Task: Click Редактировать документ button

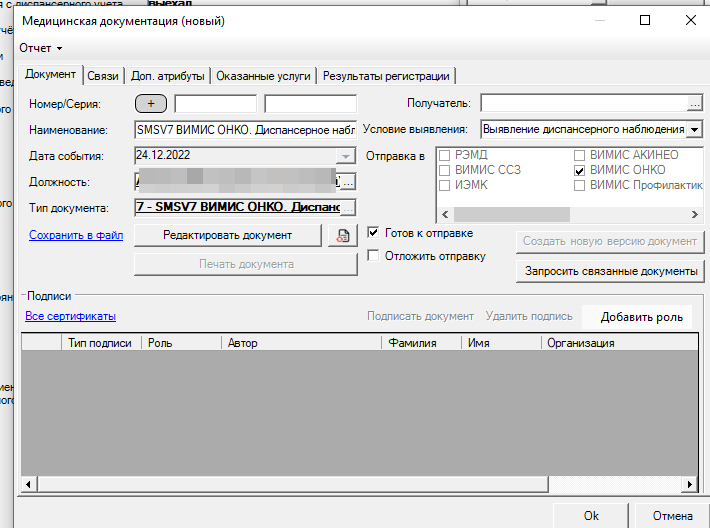Action: click(x=227, y=235)
